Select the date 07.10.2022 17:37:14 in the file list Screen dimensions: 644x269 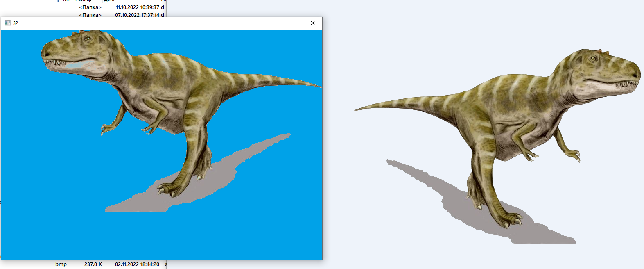[x=137, y=15]
